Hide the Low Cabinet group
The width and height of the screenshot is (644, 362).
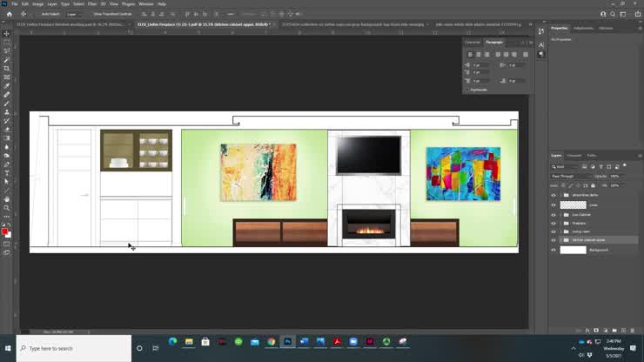553,215
